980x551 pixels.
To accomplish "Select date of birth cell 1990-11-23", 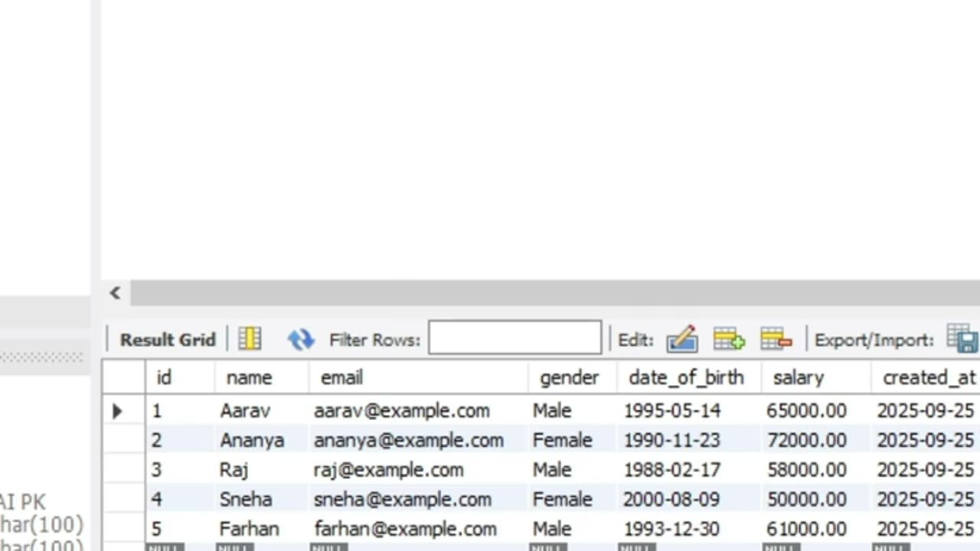I will [689, 440].
